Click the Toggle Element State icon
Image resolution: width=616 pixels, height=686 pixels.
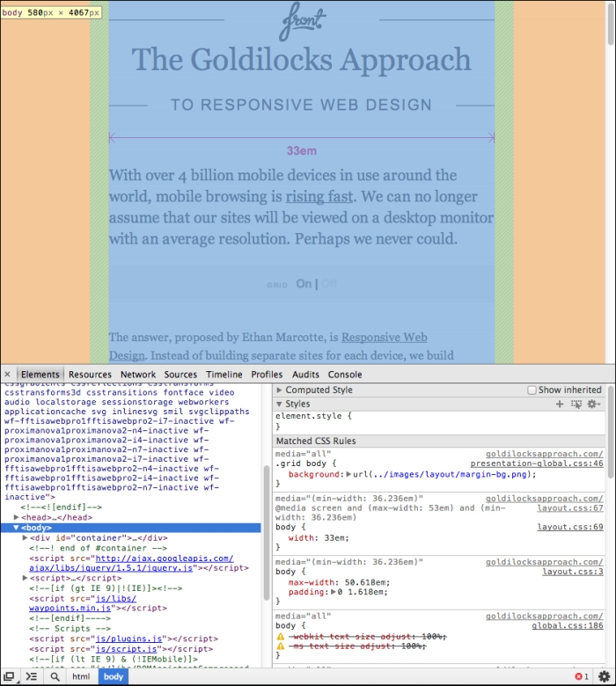pos(576,404)
